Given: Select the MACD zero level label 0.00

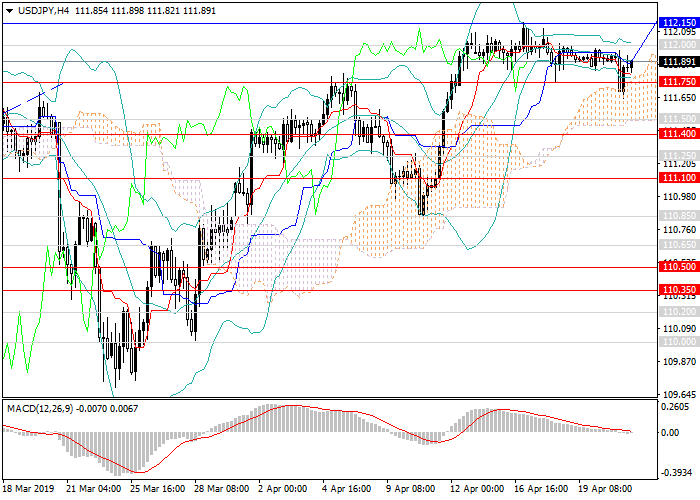Looking at the screenshot, I should pos(671,433).
